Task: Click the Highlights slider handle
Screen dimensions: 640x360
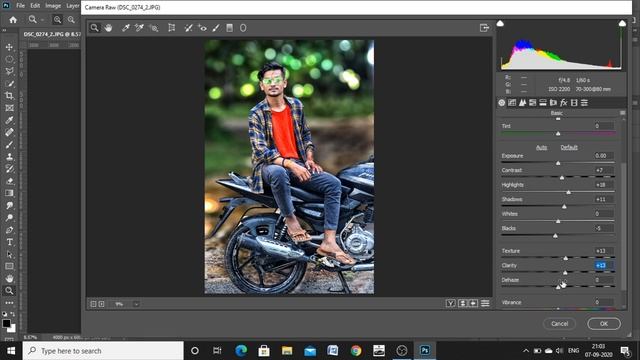Action: pos(569,192)
